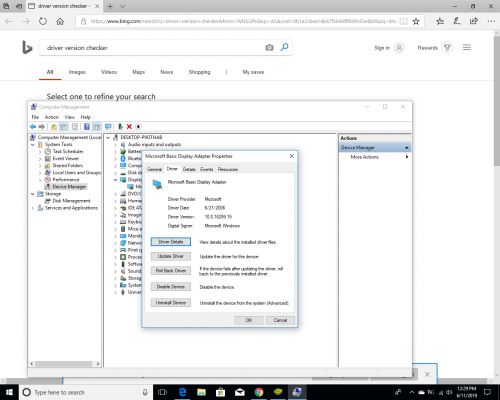This screenshot has height=400, width=500.
Task: Click Cancel in the adapter Properties dialog
Action: click(280, 320)
